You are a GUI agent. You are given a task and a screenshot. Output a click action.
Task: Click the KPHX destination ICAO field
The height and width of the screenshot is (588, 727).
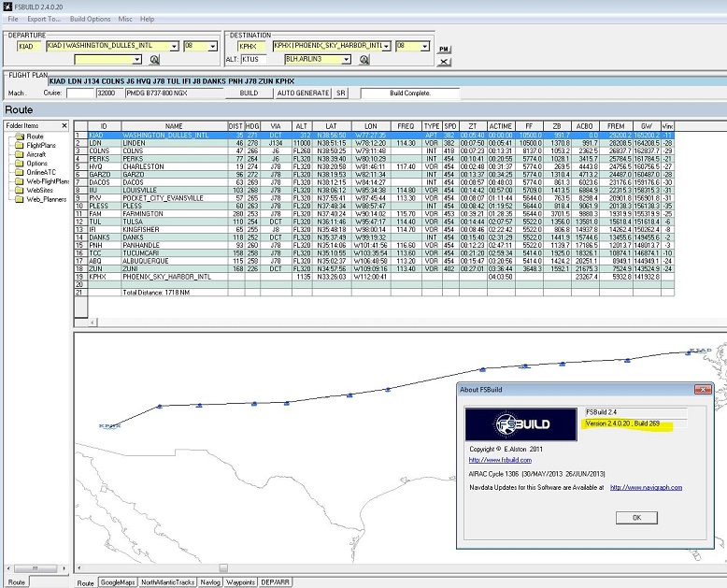click(251, 46)
